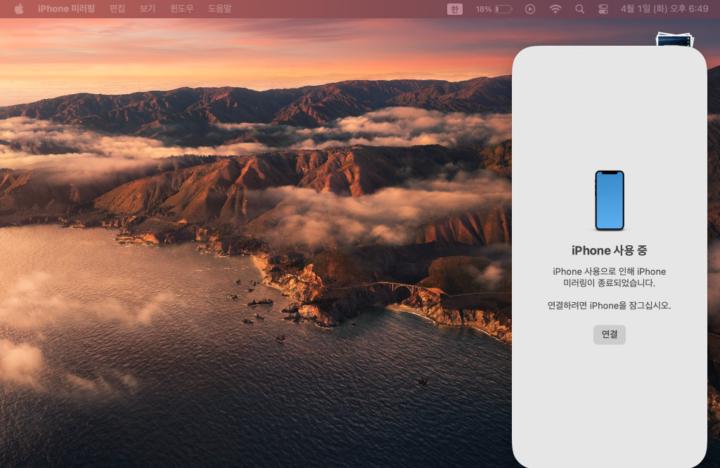This screenshot has width=720, height=468.
Task: Open the 도움말 menu
Action: tap(219, 9)
